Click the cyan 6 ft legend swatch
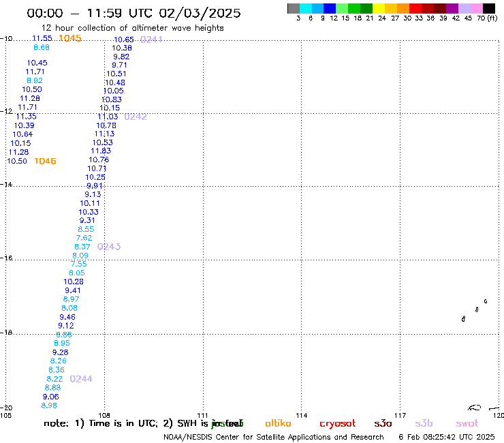Screen dimensions: 504x443 point(306,8)
